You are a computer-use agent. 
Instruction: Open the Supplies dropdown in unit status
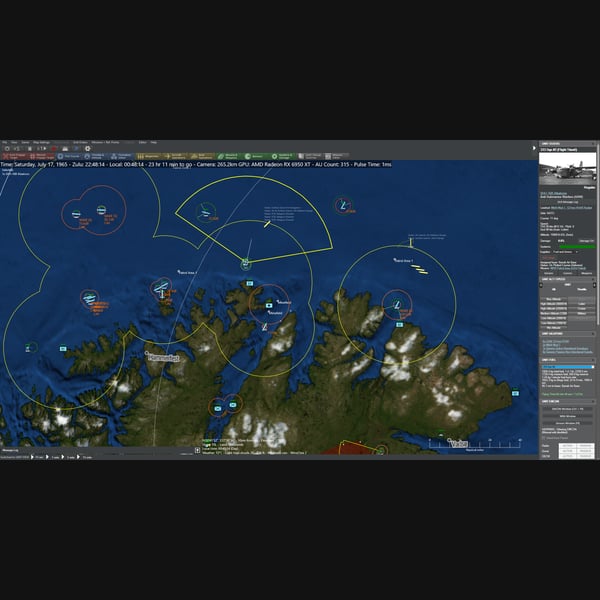(x=565, y=252)
